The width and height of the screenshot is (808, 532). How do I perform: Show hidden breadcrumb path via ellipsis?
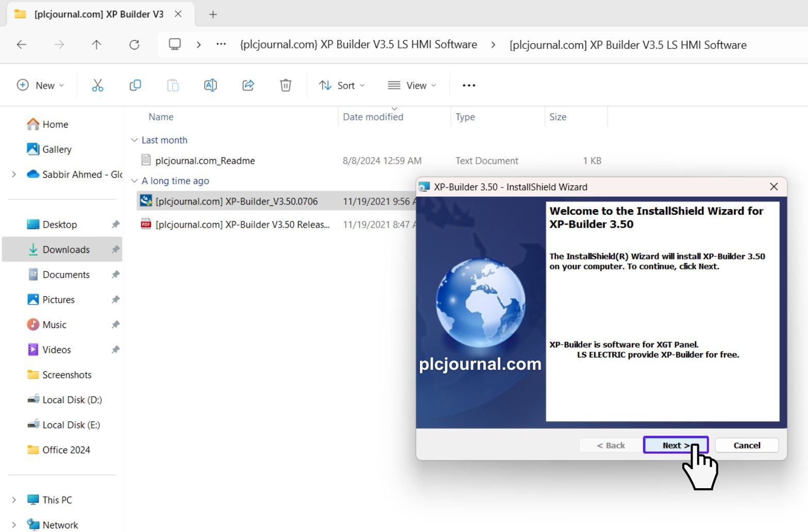pos(221,44)
